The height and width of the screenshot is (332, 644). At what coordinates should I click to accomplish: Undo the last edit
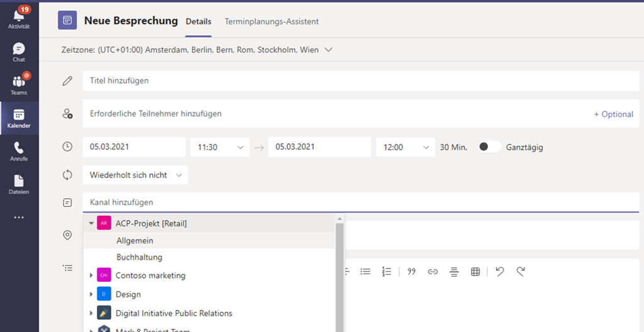(x=499, y=271)
